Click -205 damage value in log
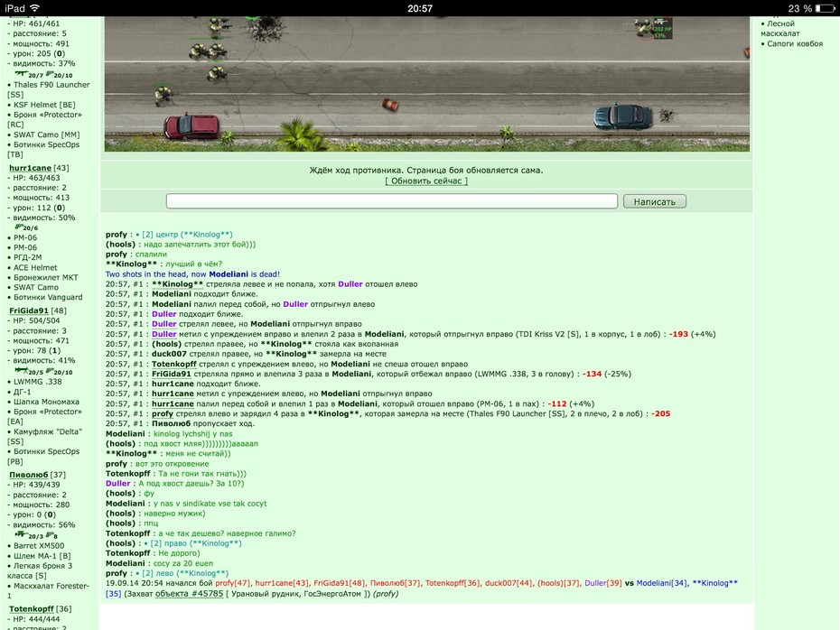This screenshot has width=840, height=630. (660, 413)
